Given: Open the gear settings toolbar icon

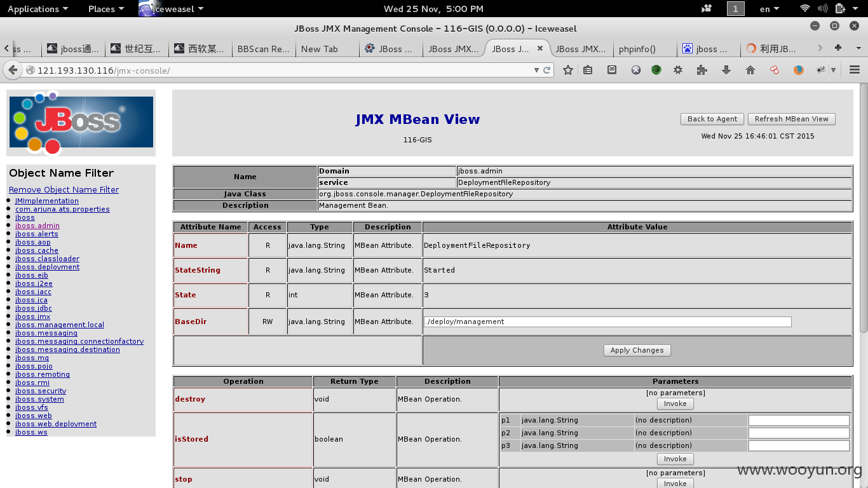Looking at the screenshot, I should [678, 70].
